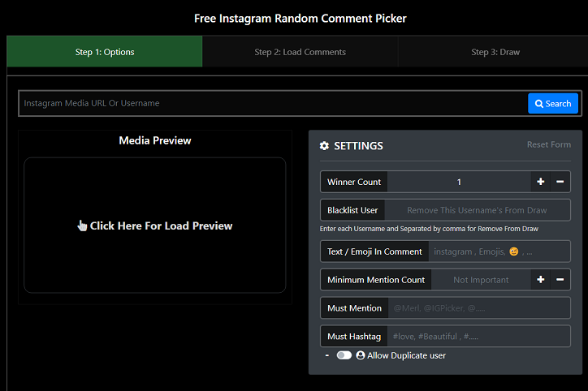Click Text / Emoji In Comment input

(x=499, y=251)
